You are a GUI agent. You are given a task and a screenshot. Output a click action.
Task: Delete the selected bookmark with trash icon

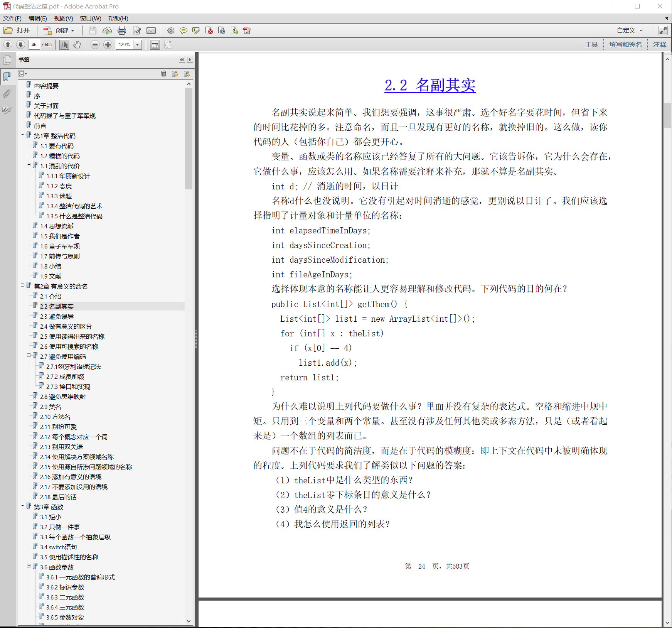(x=163, y=74)
